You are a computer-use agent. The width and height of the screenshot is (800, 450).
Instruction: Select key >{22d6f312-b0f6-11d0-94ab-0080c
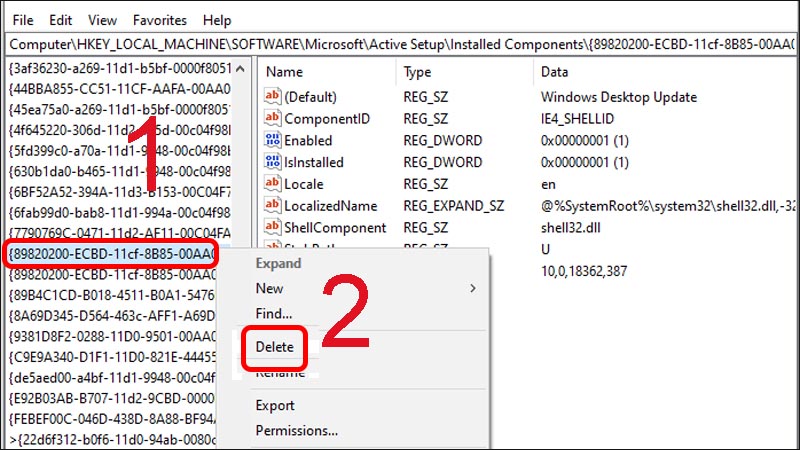click(112, 439)
